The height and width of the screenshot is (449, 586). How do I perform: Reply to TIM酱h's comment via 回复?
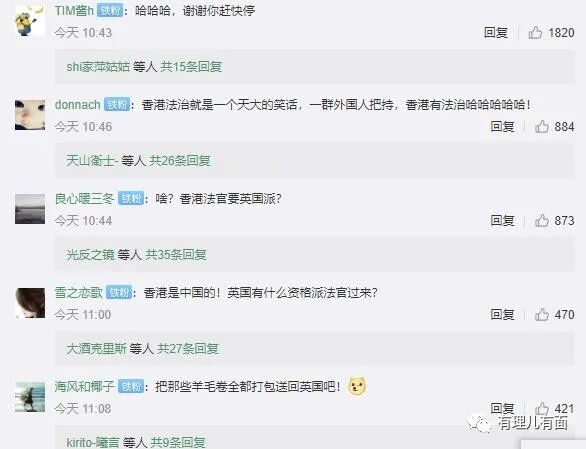[496, 33]
